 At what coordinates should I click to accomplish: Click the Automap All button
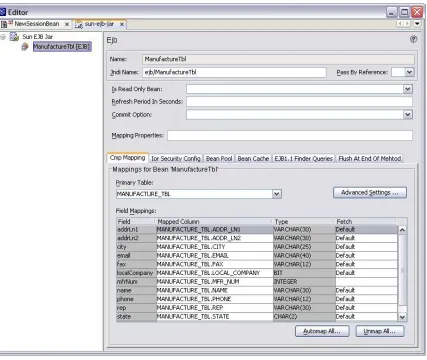pos(322,331)
